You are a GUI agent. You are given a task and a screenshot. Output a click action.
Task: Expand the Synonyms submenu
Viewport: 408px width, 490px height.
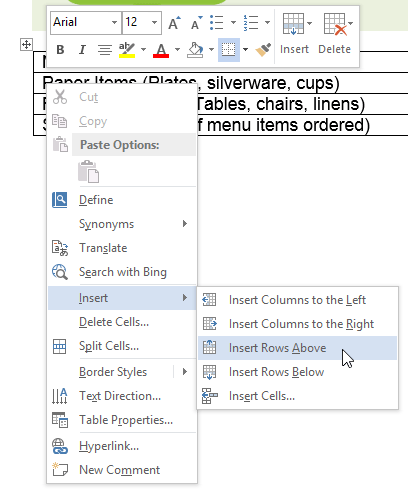(122, 224)
